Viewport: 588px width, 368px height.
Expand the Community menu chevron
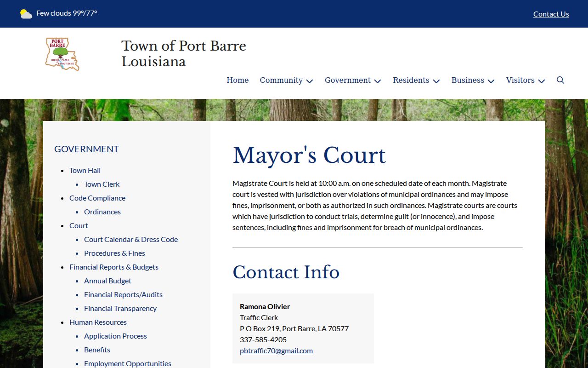tap(310, 81)
